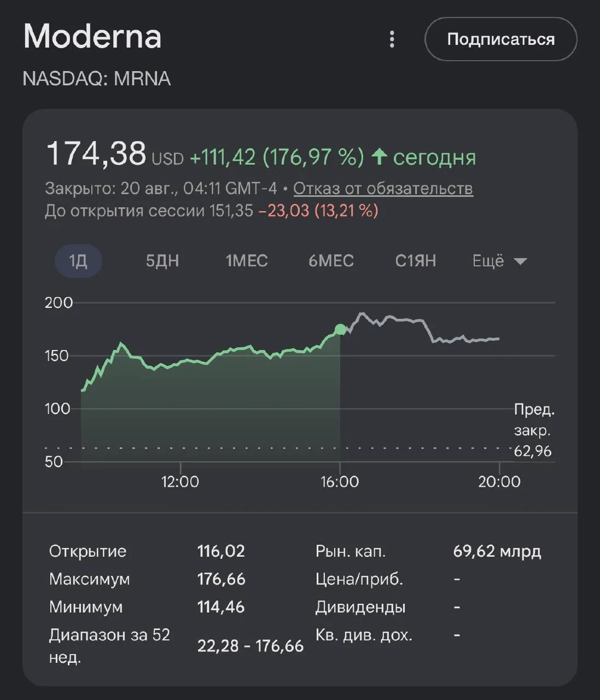Click the green upward arrow icon
The image size is (600, 700).
point(379,157)
